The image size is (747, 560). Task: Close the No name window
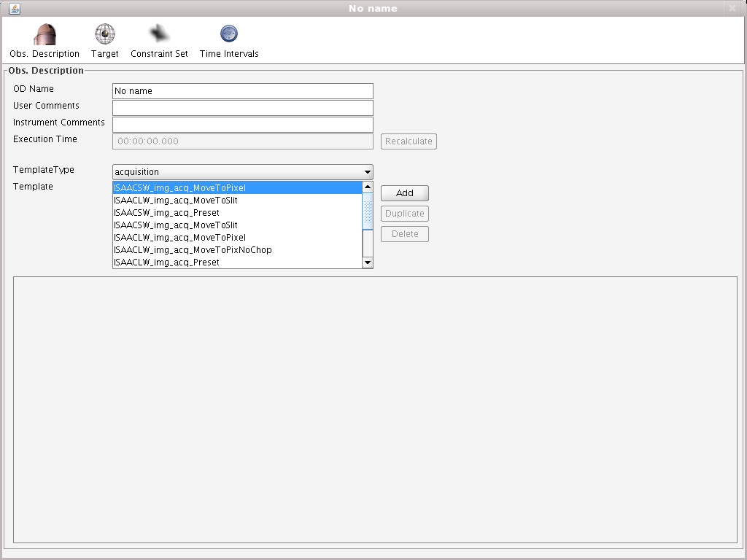click(732, 8)
